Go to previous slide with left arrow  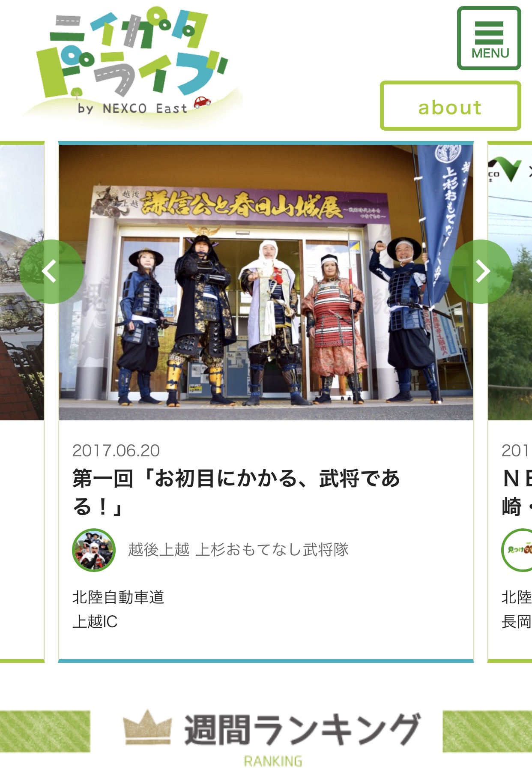(x=51, y=271)
